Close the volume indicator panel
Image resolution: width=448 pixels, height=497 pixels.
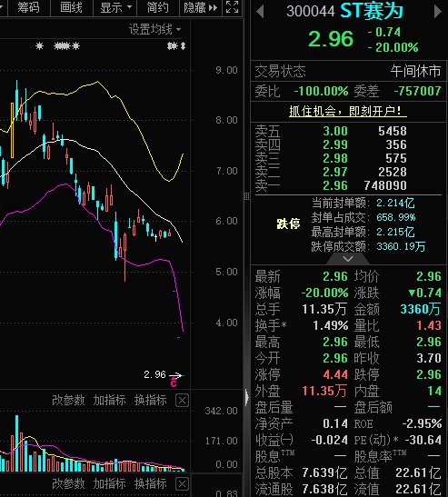pyautogui.click(x=182, y=401)
